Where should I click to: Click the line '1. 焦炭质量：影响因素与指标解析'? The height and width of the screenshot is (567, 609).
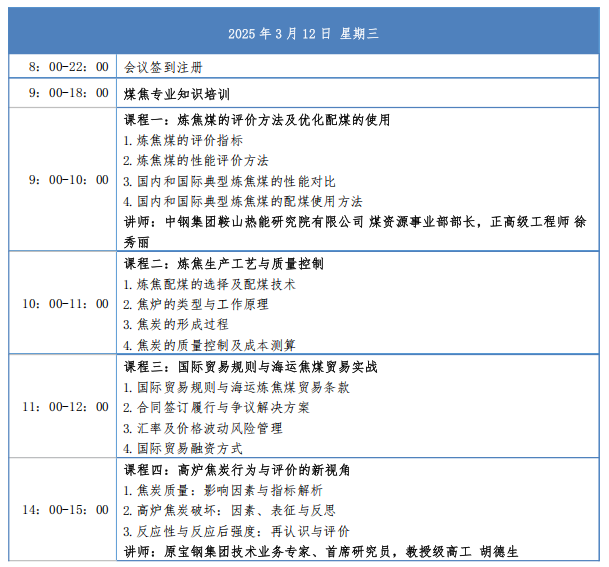(223, 490)
